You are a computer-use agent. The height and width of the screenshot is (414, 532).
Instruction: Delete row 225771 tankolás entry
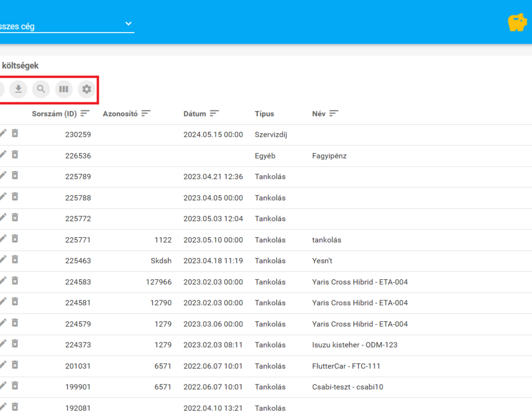(x=15, y=239)
